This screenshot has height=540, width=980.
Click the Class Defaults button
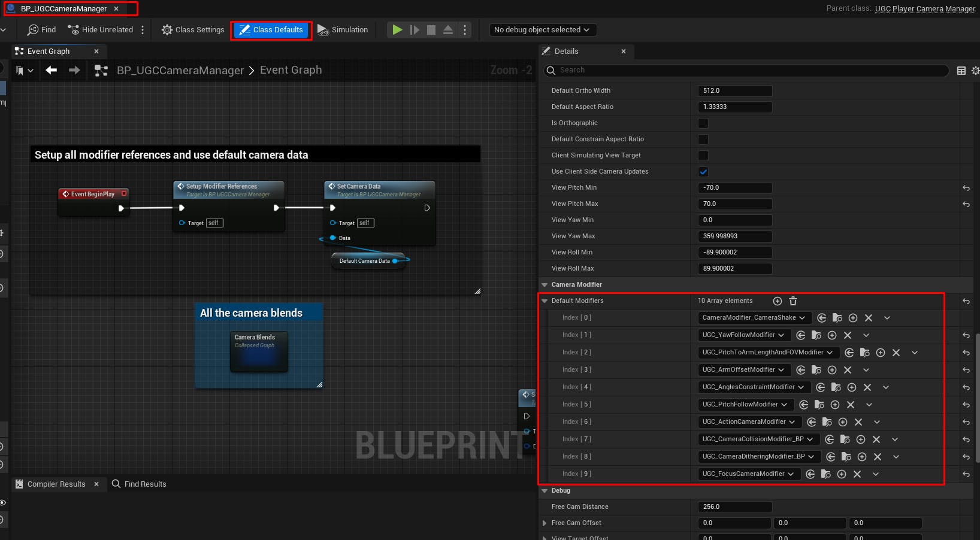271,29
